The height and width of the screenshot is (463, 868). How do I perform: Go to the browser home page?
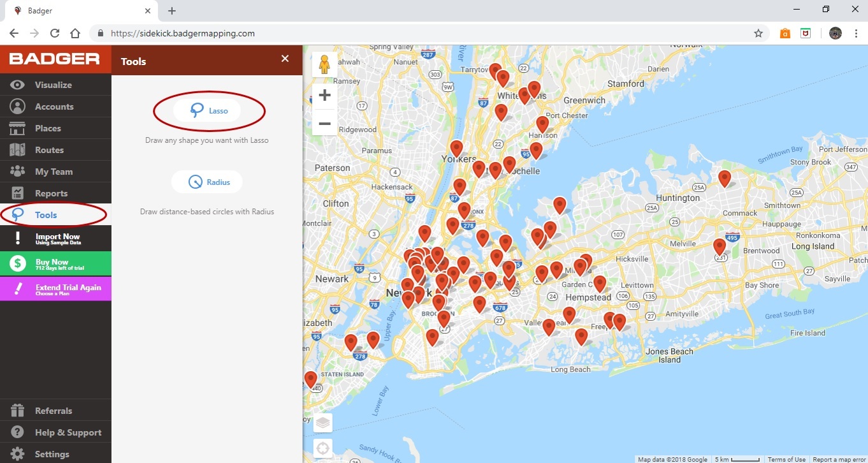[x=75, y=33]
